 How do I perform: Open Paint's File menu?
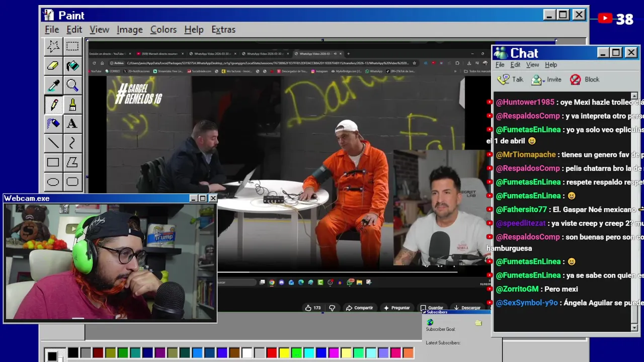pos(52,30)
